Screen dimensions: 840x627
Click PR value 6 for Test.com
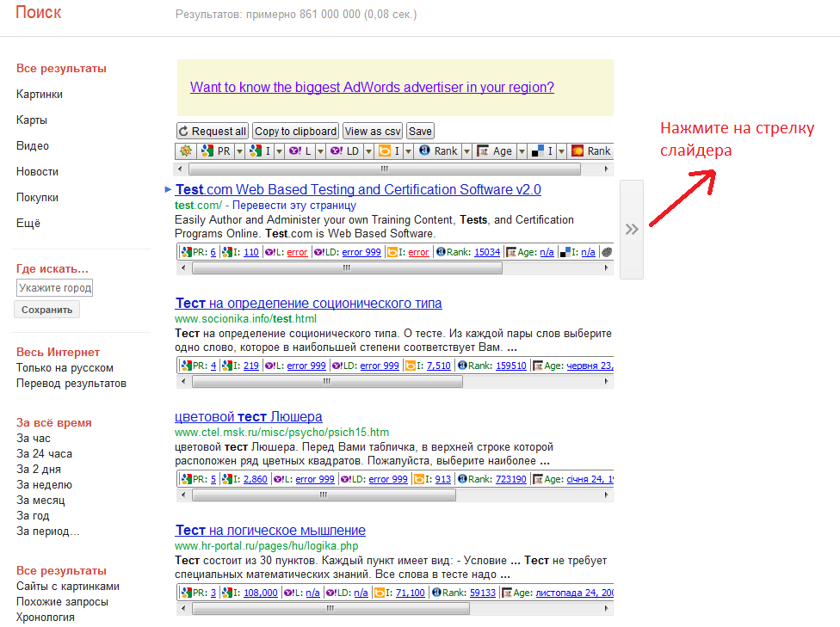[x=213, y=252]
